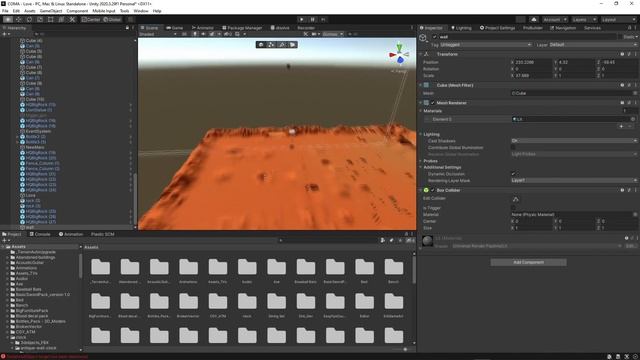Switch to the Project Settings tab
640x360 pixels.
(x=497, y=28)
